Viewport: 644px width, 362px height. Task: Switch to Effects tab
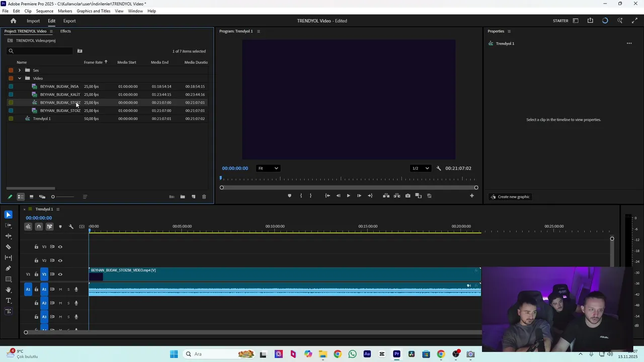65,31
